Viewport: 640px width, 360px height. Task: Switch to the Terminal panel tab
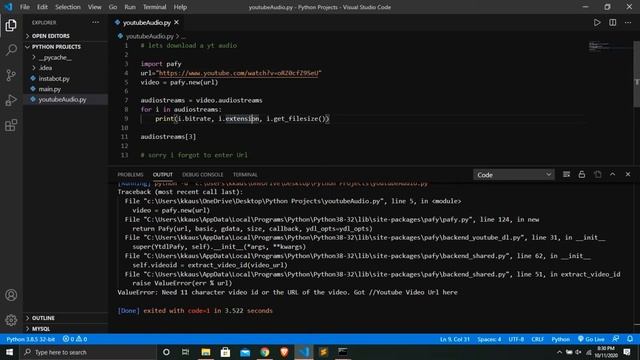[245, 175]
